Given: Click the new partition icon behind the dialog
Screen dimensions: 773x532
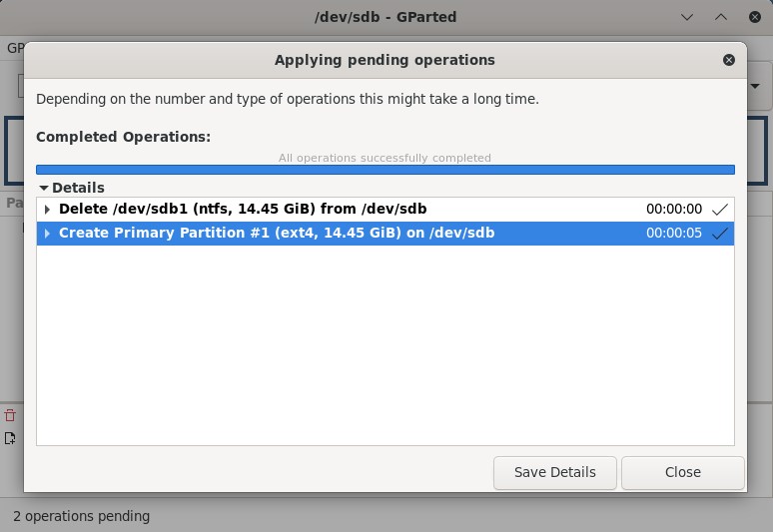Looking at the screenshot, I should (10, 438).
